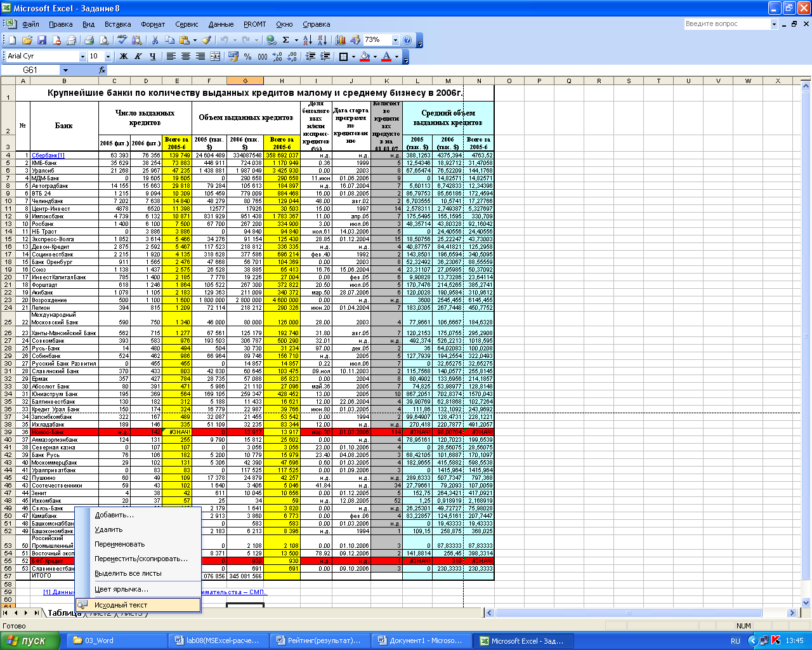This screenshot has height=650, width=812.
Task: Toggle Center alignment
Action: click(x=185, y=56)
